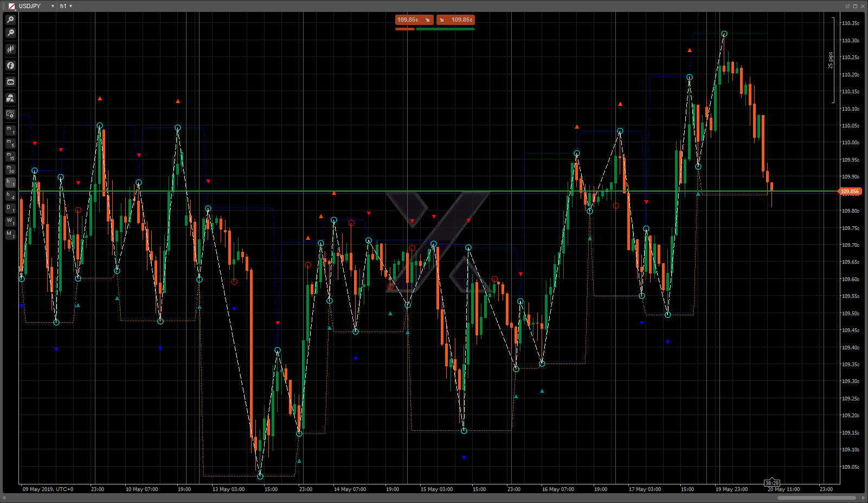Switch to m30 timeframe
The image size is (868, 503).
[10, 169]
